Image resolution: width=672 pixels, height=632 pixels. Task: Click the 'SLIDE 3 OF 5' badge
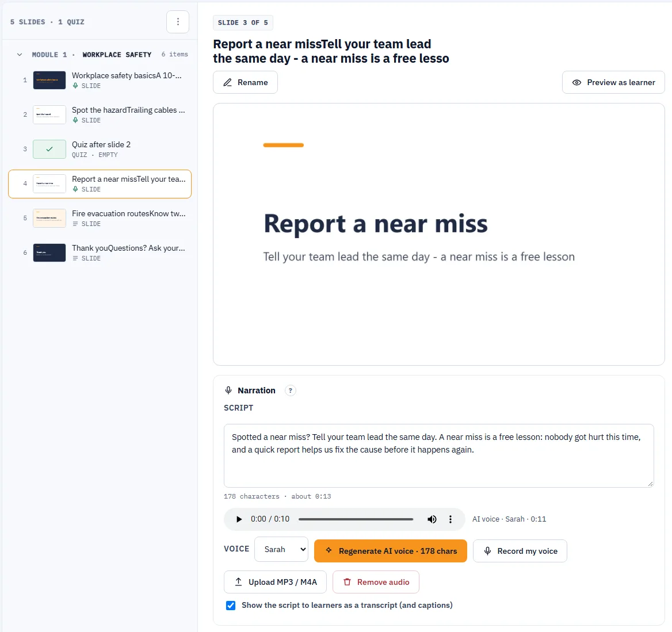coord(243,22)
